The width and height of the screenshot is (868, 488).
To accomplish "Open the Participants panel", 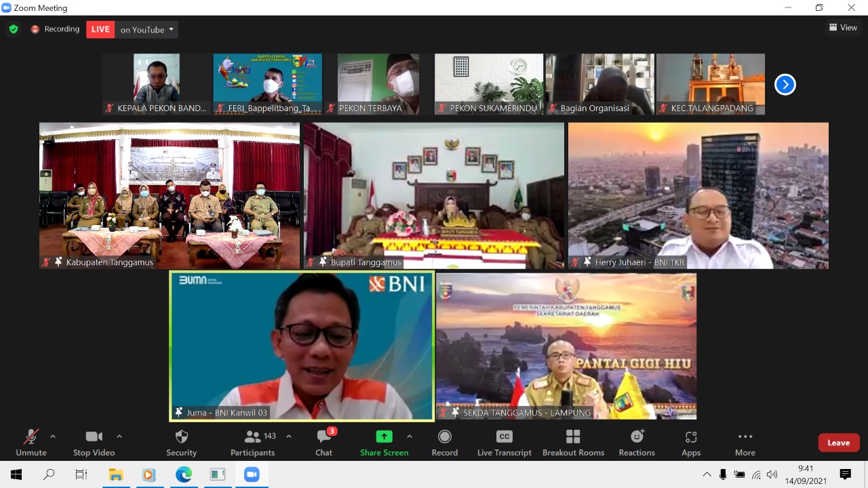I will pyautogui.click(x=252, y=443).
